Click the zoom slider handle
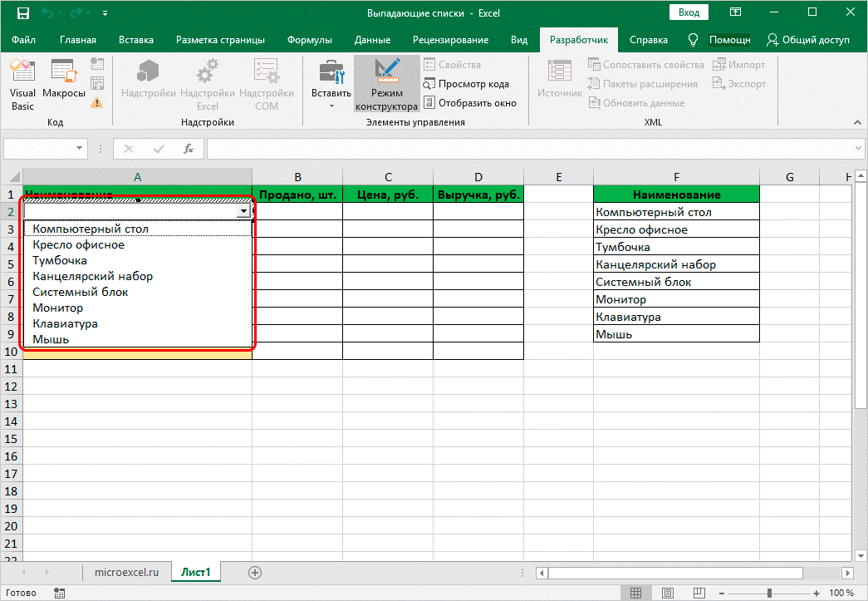This screenshot has width=868, height=601. 770,593
